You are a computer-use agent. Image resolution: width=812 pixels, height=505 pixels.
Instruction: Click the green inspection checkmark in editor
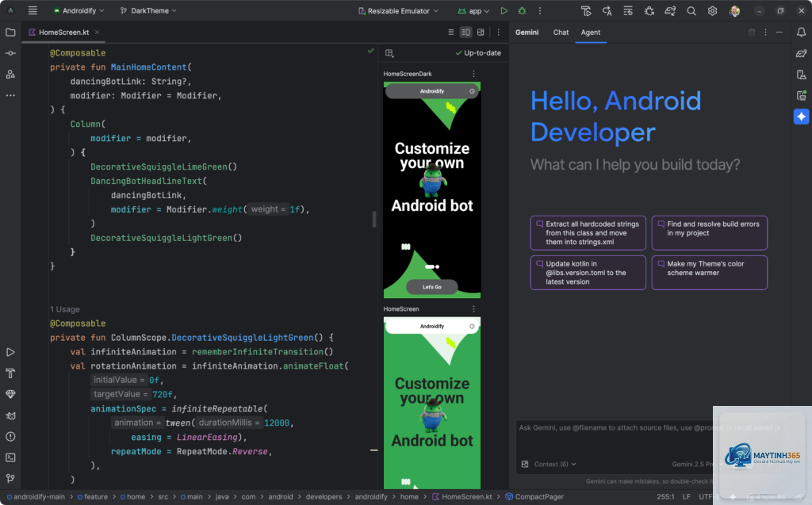tap(371, 51)
